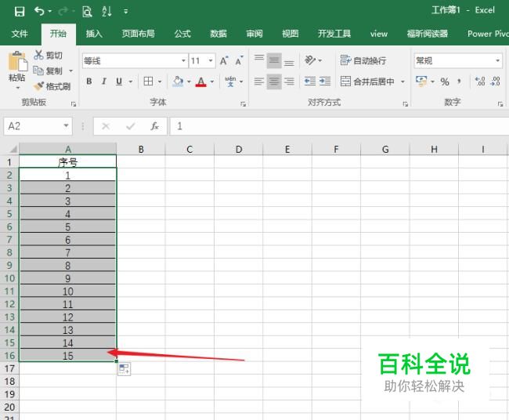Expand the Name Box A2 dropdown
The image size is (509, 420).
pyautogui.click(x=66, y=125)
